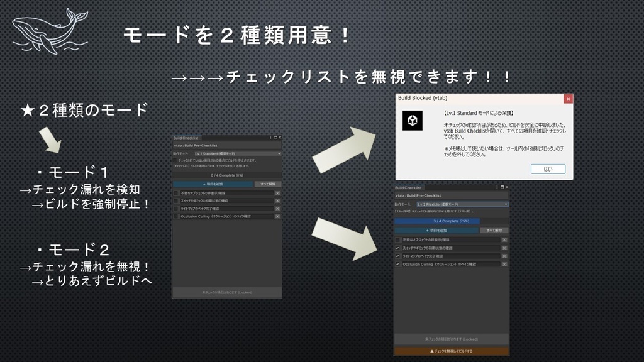Uncheck ライトマップ in Lv.2 Flexible checklist

tap(397, 256)
